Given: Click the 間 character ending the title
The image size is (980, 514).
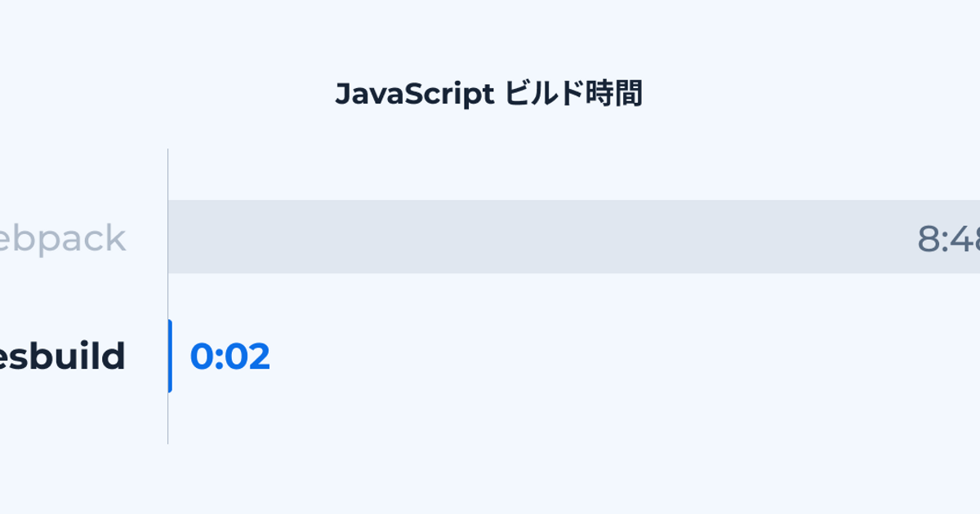Looking at the screenshot, I should (629, 95).
